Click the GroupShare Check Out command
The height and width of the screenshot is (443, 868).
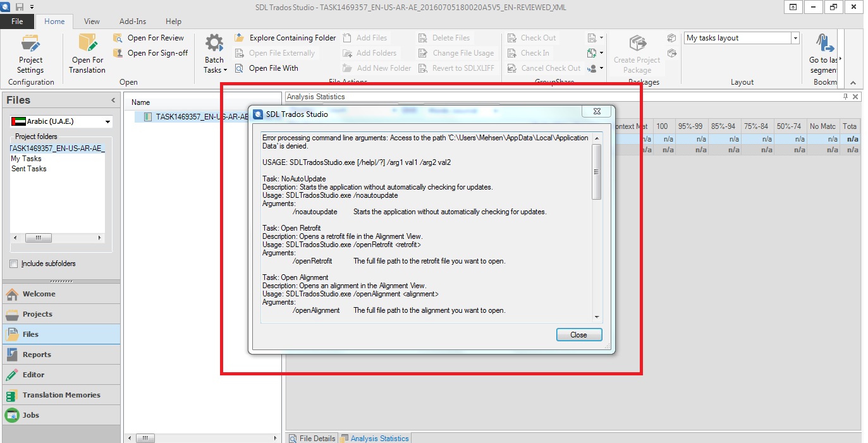tap(531, 38)
